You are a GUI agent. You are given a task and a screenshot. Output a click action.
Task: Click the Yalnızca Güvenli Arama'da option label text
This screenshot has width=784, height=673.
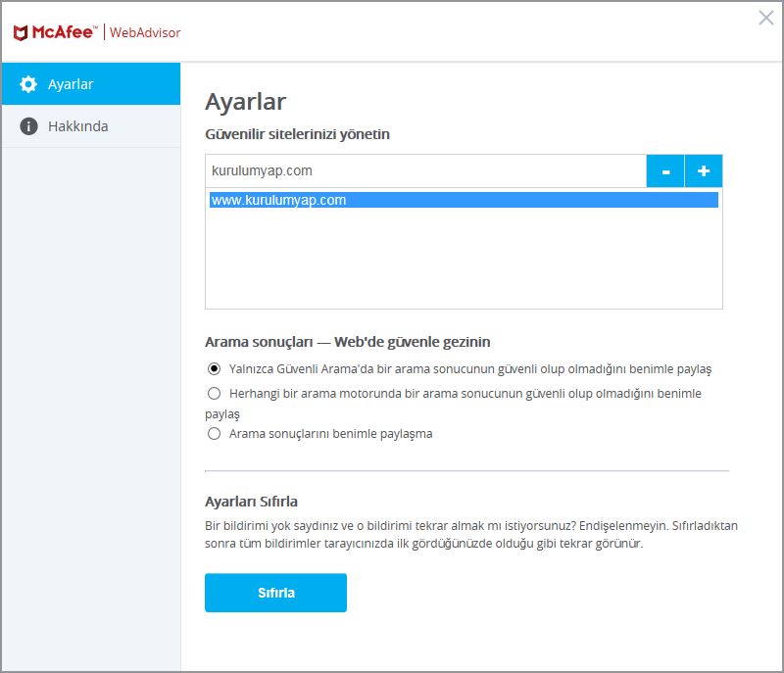point(470,368)
